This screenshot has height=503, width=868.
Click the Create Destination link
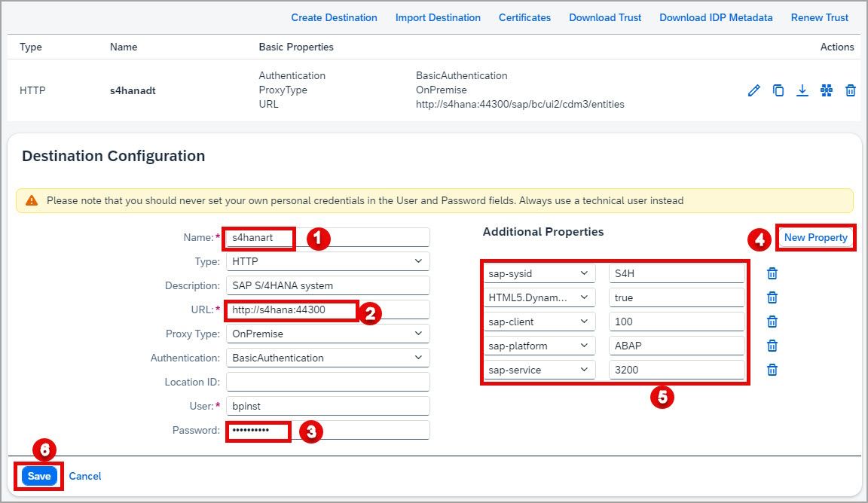point(334,18)
